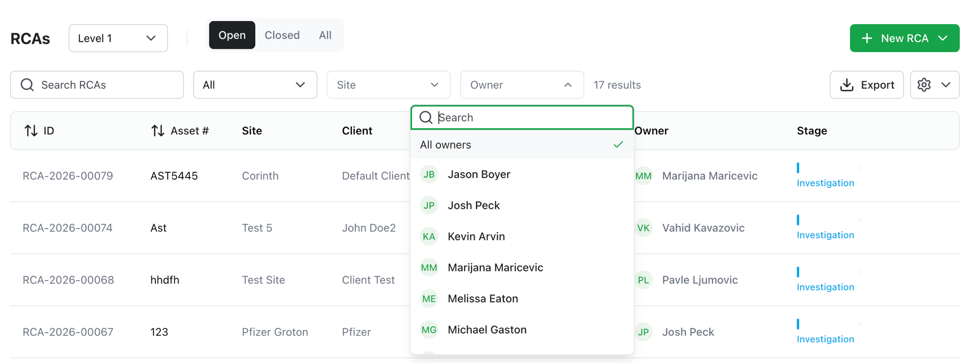Pick Marijana Maricevic in the owner list
This screenshot has height=363, width=980.
[x=522, y=267]
